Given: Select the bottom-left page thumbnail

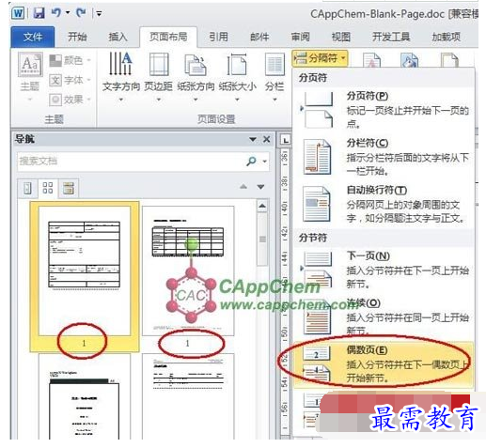Looking at the screenshot, I should click(85, 396).
